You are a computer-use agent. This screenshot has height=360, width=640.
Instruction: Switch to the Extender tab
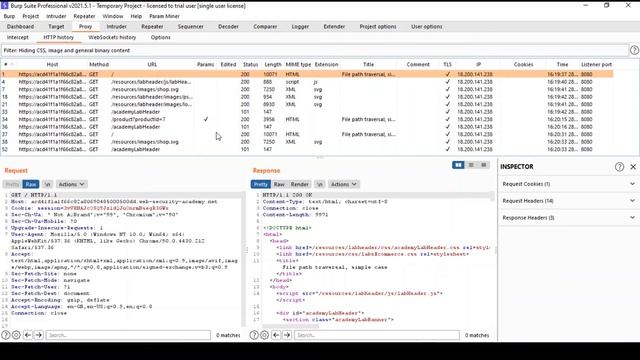334,27
